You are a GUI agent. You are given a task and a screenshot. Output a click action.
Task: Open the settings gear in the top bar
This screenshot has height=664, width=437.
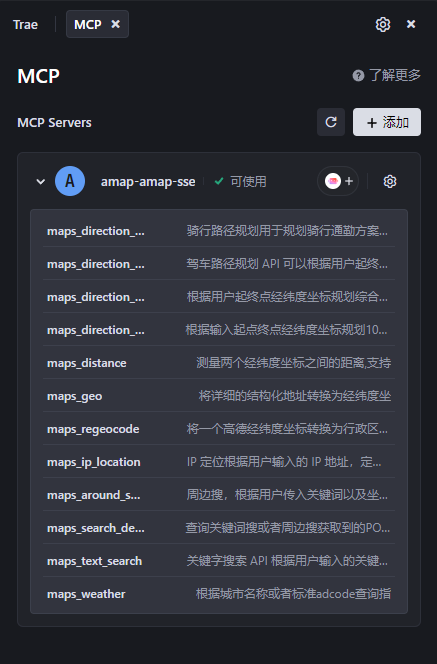(x=383, y=25)
